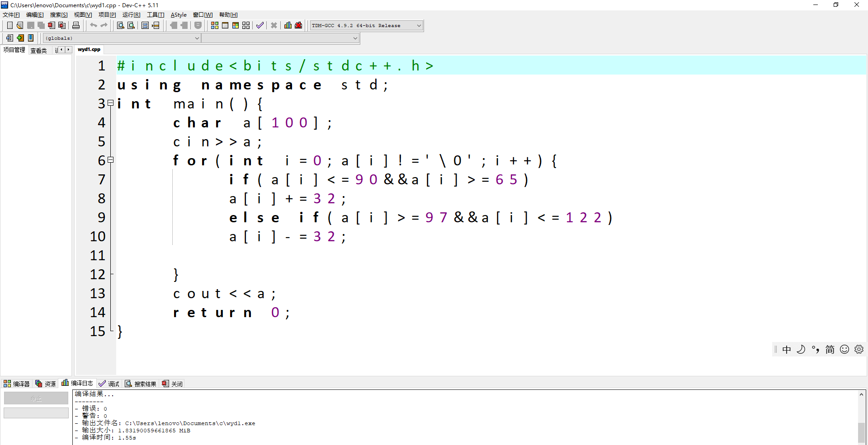Create a new source file from toolbar

coord(9,26)
